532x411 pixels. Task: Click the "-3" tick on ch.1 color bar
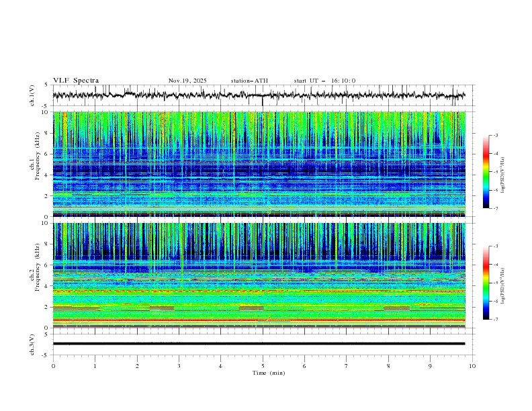[495, 135]
